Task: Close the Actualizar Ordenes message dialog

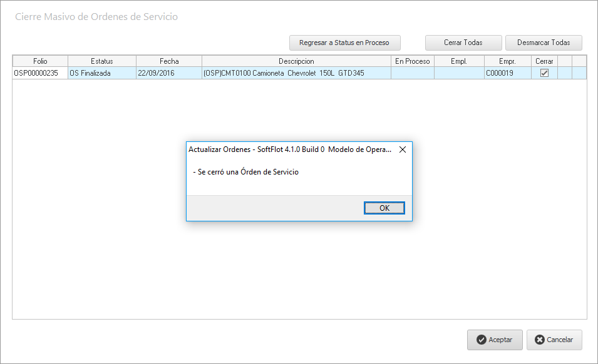Action: click(x=403, y=150)
